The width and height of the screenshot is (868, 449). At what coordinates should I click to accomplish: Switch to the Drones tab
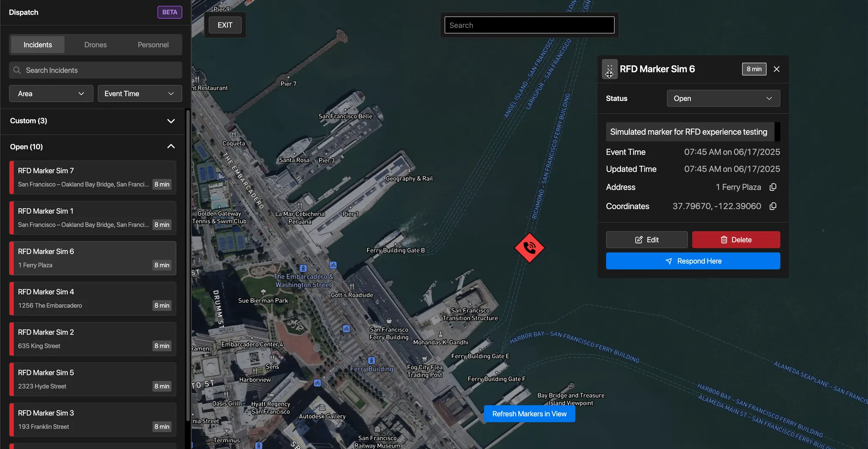point(95,45)
